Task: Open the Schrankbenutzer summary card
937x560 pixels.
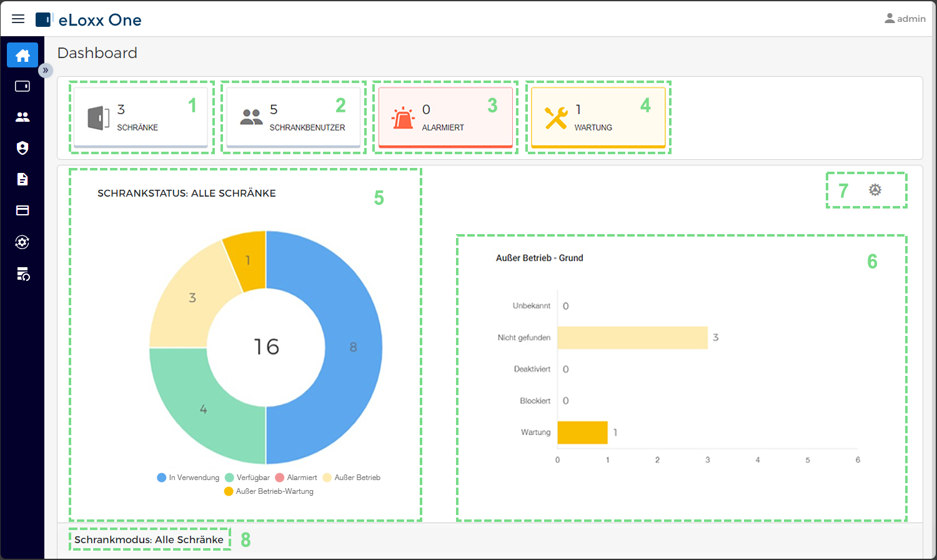Action: point(293,117)
